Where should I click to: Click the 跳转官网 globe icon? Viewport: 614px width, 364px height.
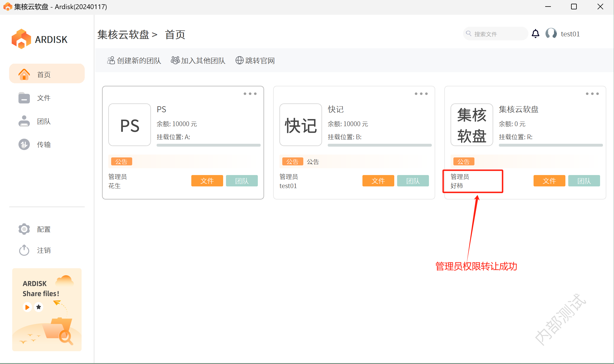click(239, 61)
